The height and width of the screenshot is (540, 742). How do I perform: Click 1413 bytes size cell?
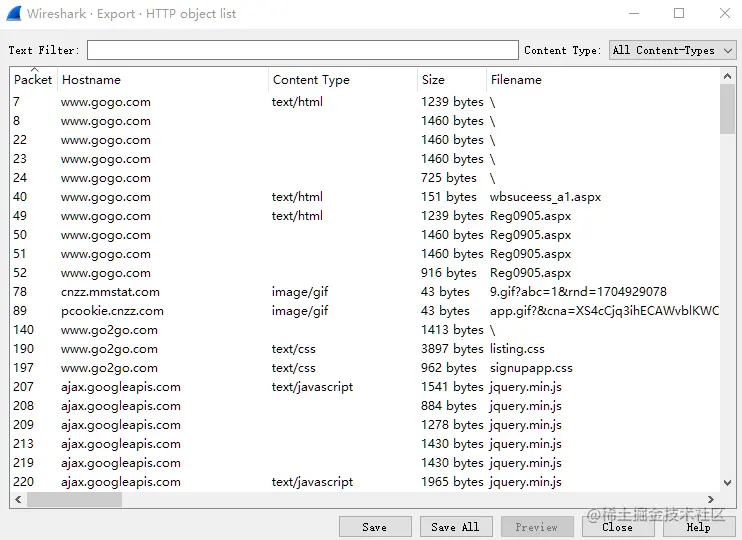point(452,330)
